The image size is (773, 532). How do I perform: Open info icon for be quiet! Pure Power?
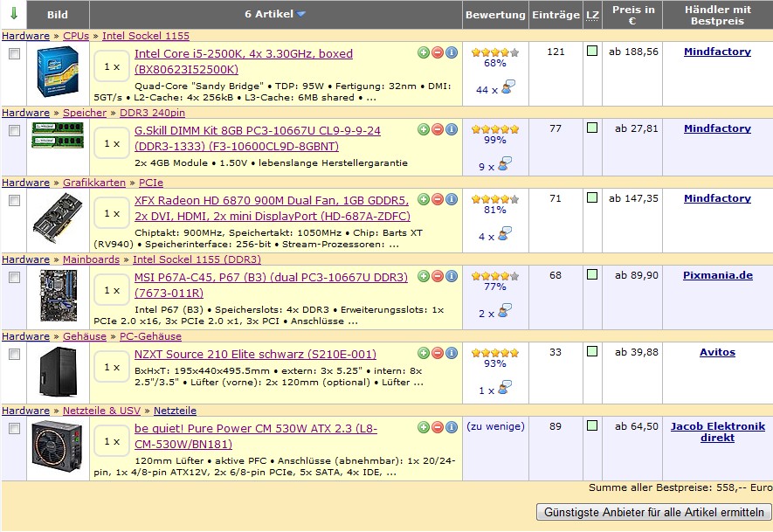tap(451, 427)
